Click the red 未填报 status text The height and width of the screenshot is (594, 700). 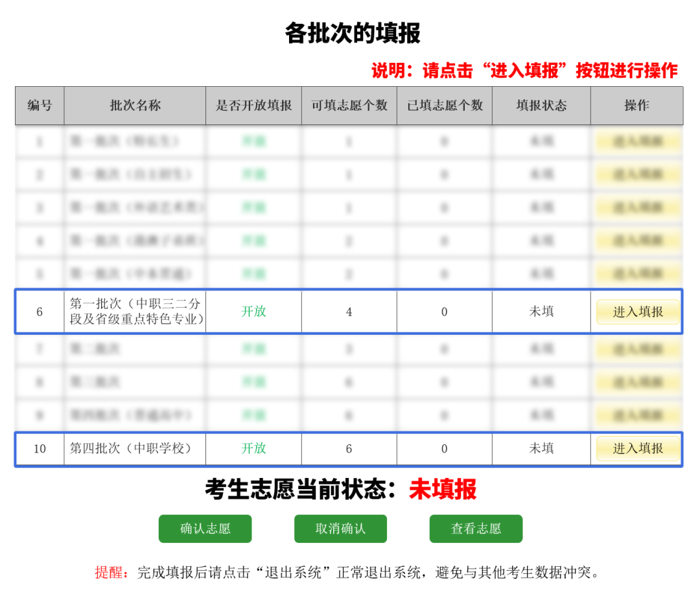pyautogui.click(x=443, y=490)
